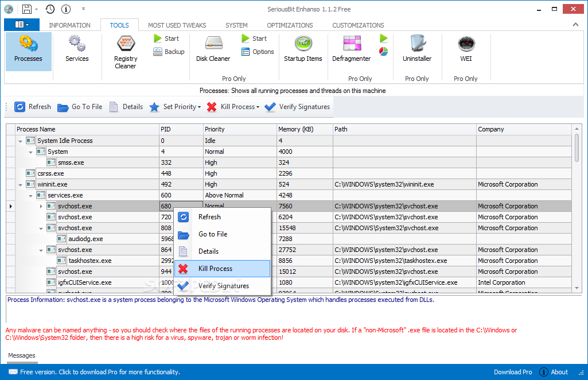This screenshot has height=380, width=588.
Task: Click the Refresh toolbar button
Action: click(x=33, y=107)
